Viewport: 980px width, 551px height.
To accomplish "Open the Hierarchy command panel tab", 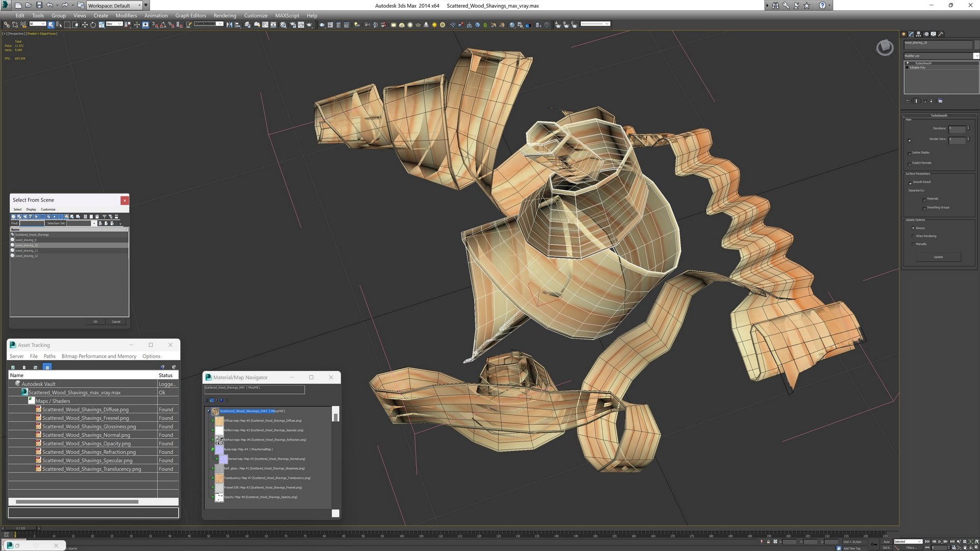I will (918, 34).
